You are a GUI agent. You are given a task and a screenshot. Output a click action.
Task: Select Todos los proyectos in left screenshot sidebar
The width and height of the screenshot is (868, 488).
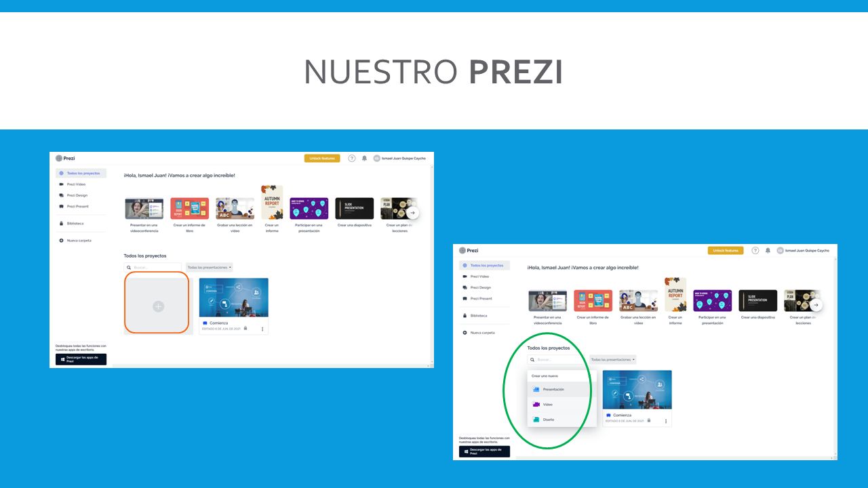click(81, 173)
